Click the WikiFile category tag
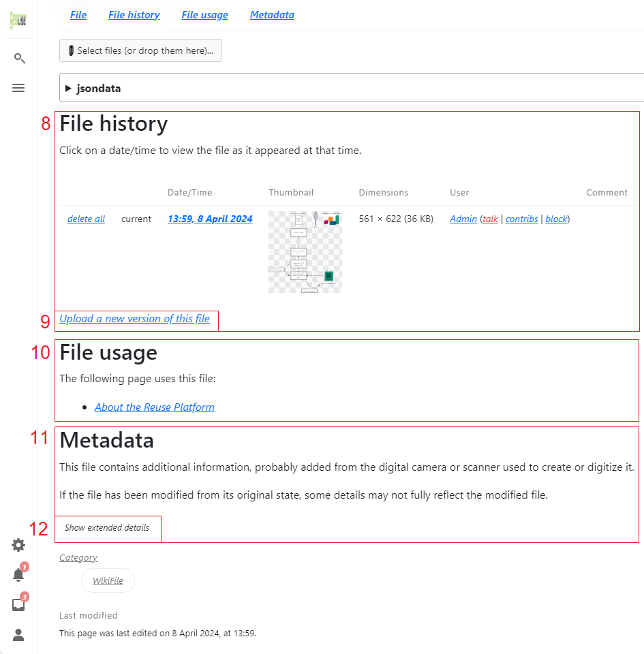This screenshot has height=654, width=644. point(108,581)
